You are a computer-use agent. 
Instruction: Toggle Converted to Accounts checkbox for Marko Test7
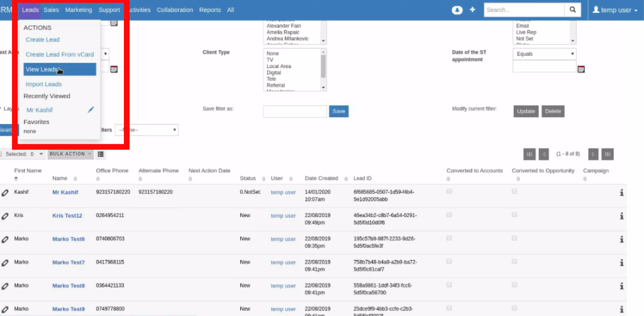click(x=449, y=261)
